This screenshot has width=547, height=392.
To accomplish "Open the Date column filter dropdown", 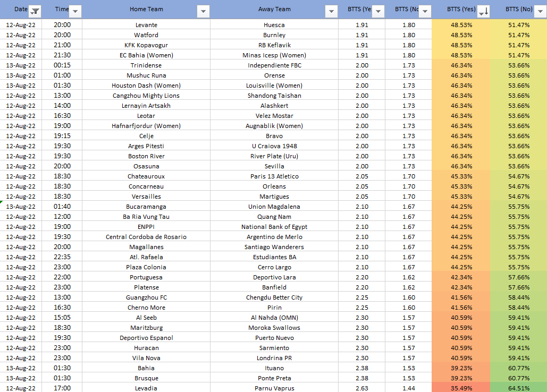I will (x=35, y=12).
